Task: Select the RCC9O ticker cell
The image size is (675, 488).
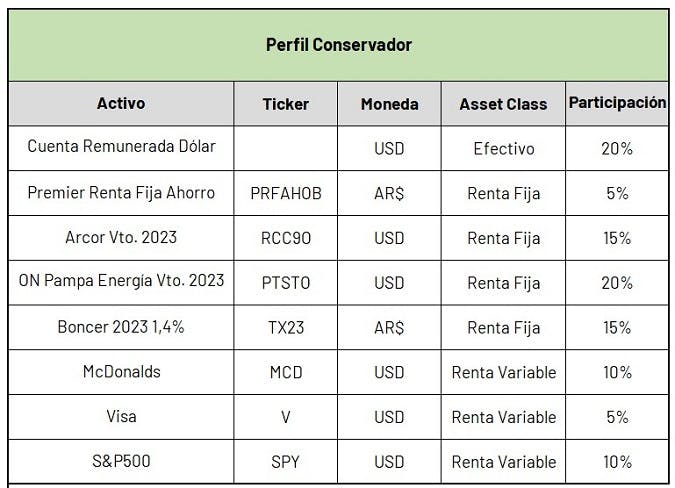Action: (x=286, y=238)
